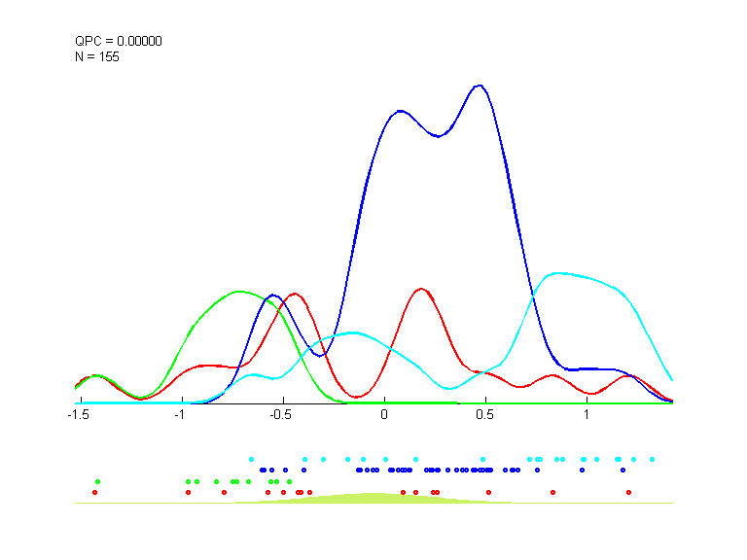The width and height of the screenshot is (747, 560).
Task: Click the rightmost blue data point
Action: click(x=622, y=470)
